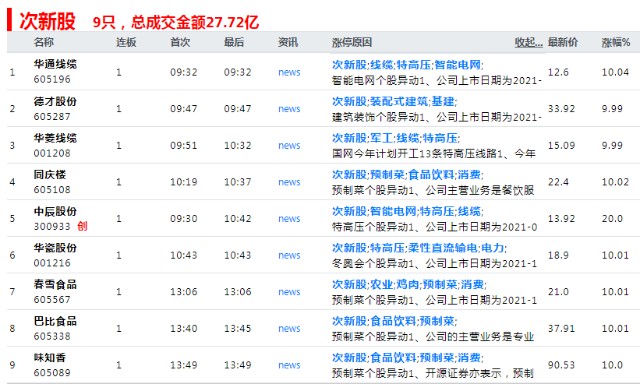Sort by the 名称 column header

(x=44, y=42)
